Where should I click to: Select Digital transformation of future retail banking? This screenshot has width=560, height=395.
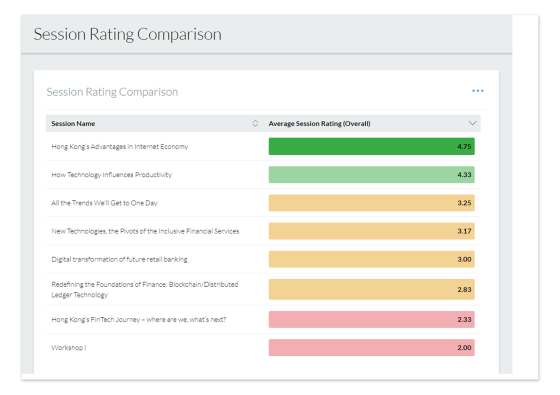click(x=119, y=259)
